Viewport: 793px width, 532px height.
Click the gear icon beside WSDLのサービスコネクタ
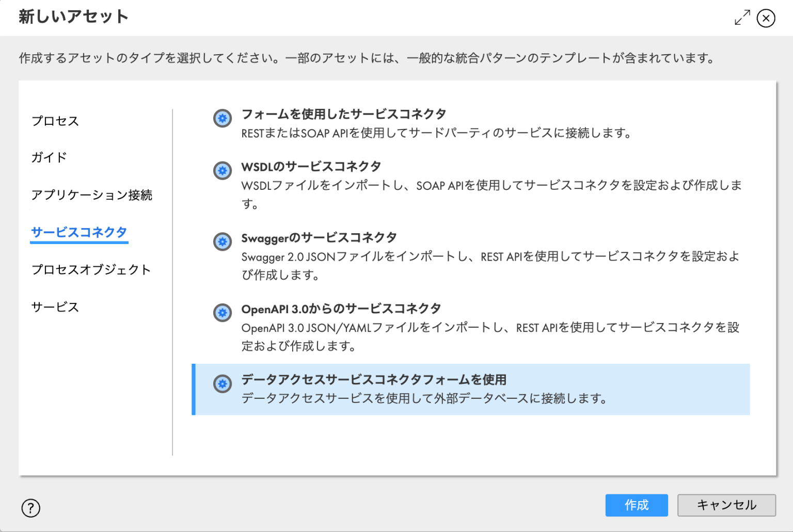(222, 171)
